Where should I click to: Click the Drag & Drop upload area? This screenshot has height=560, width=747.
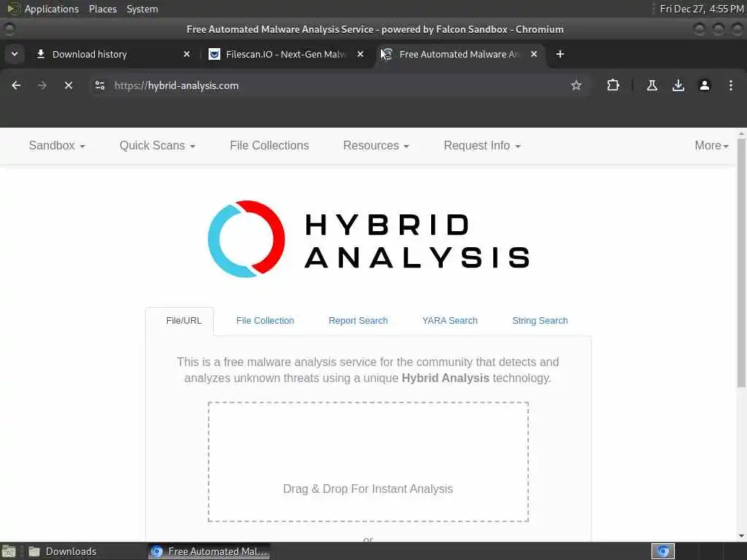point(368,462)
